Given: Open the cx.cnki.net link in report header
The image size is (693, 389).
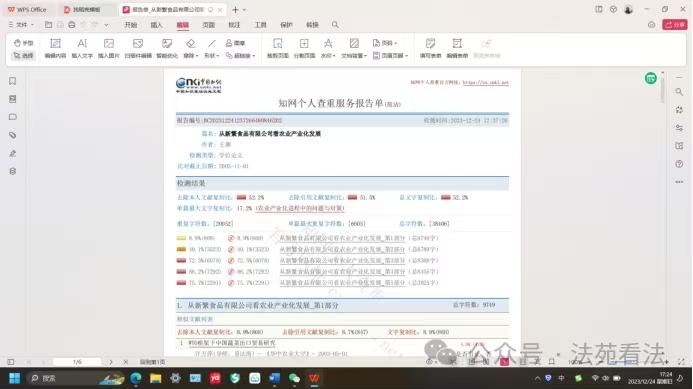Looking at the screenshot, I should click(486, 83).
